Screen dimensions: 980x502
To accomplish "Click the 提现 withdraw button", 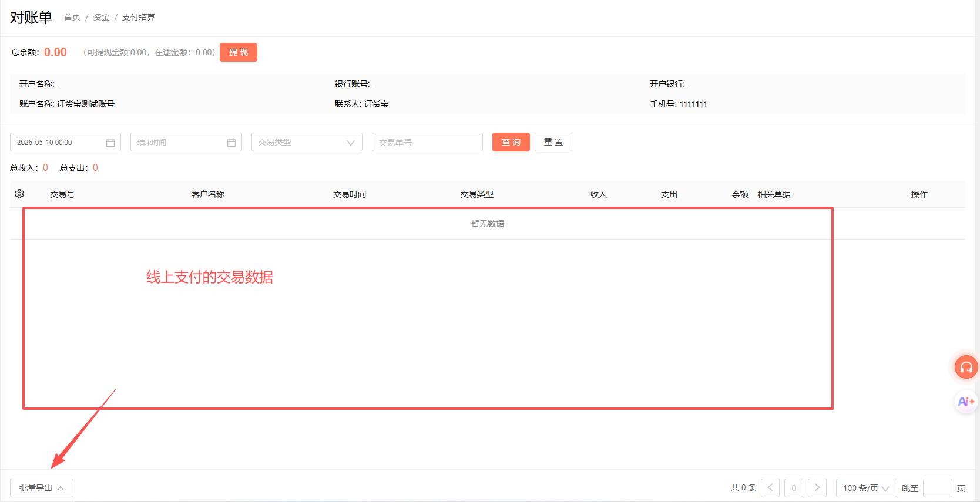I will coord(239,52).
